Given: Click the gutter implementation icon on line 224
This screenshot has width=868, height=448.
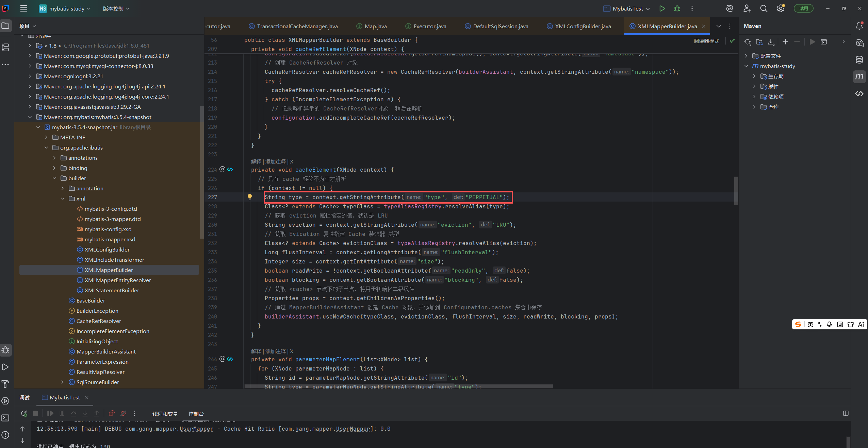Looking at the screenshot, I should pos(230,169).
